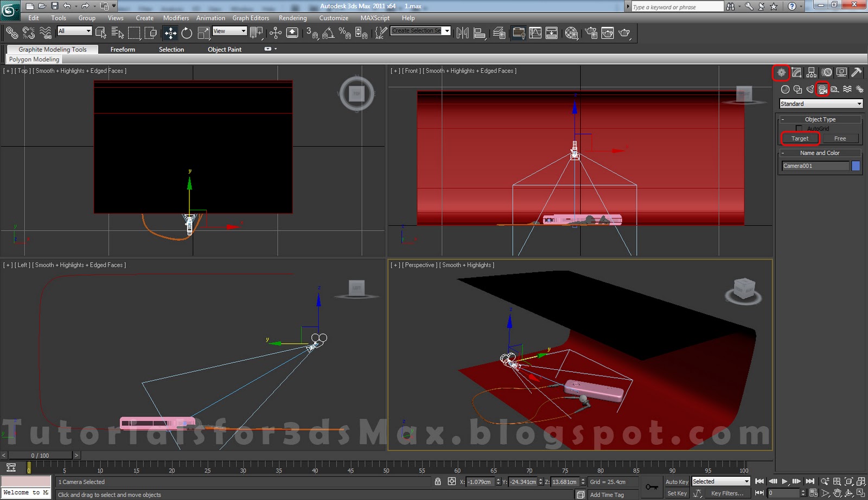Switch to the Hierarchy panel tab

[812, 72]
